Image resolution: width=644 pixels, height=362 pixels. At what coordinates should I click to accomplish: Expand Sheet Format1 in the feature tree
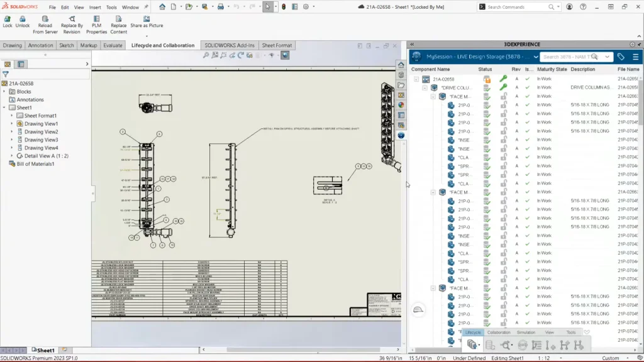coord(12,116)
